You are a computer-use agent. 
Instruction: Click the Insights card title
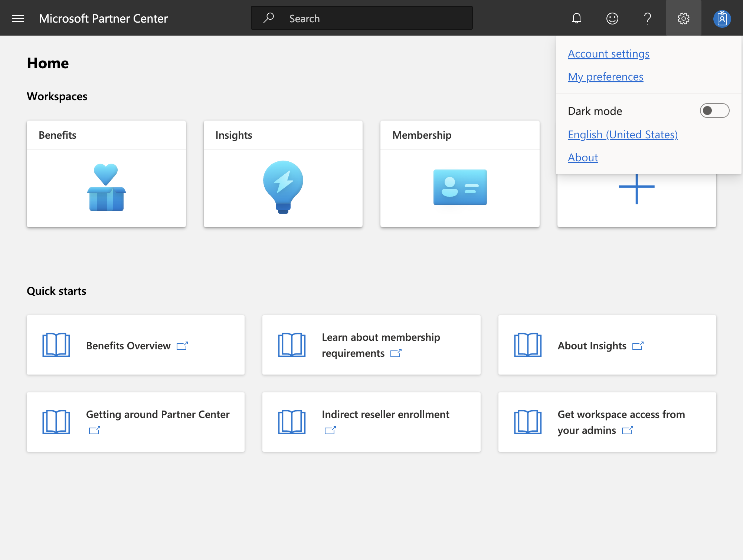pyautogui.click(x=234, y=135)
